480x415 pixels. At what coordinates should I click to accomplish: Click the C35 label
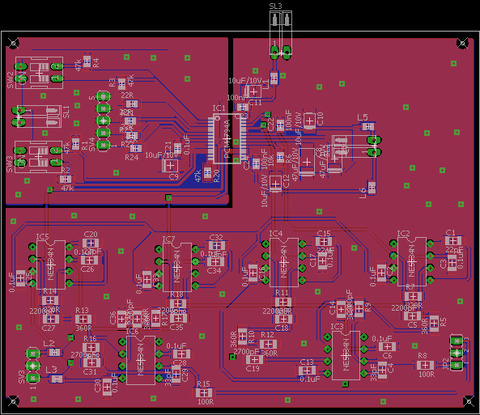176,327
